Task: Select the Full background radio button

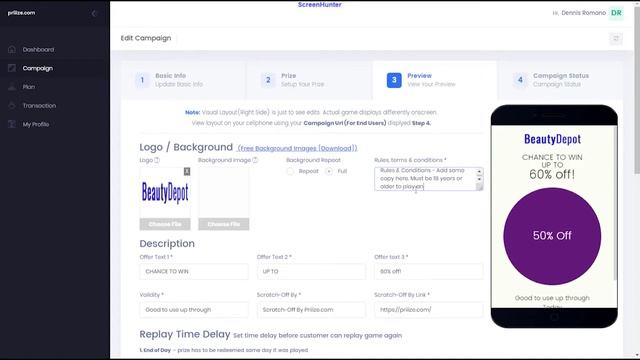Action: pos(329,171)
